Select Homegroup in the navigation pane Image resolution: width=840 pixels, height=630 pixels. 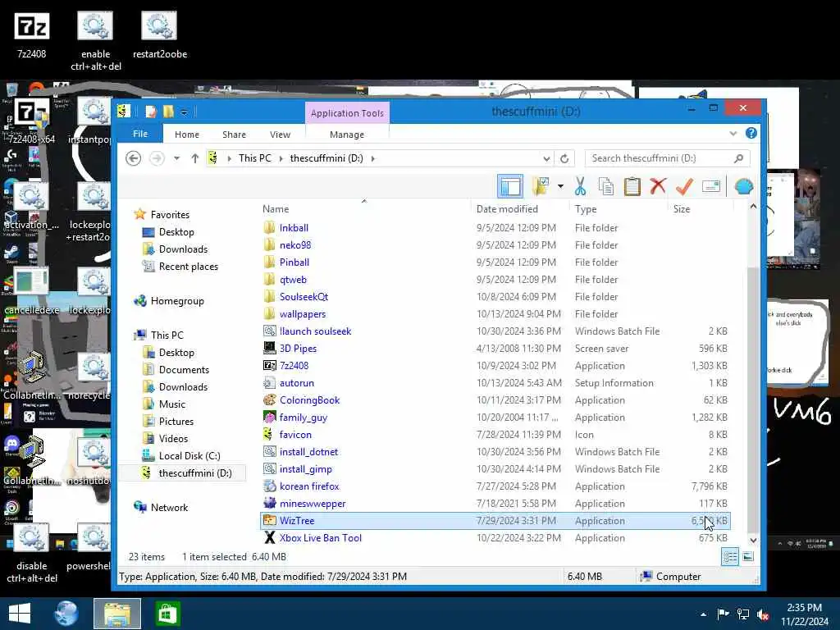tap(177, 301)
